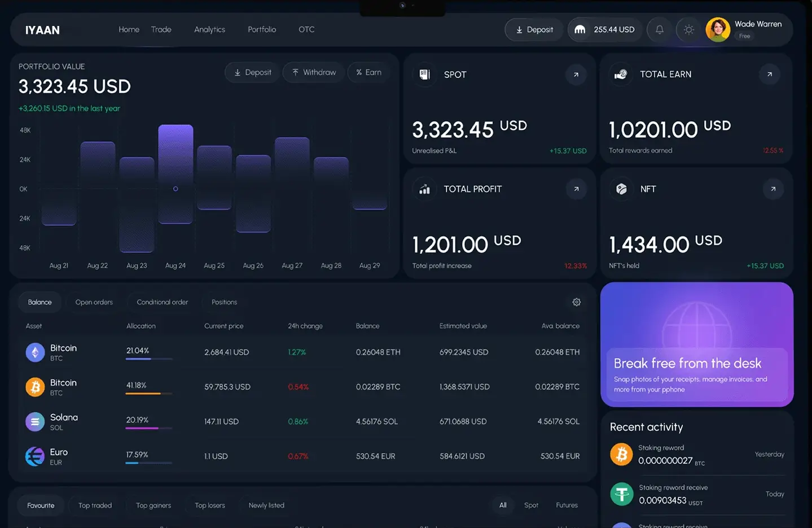The width and height of the screenshot is (812, 528).
Task: Expand the SPOT card arrow
Action: click(x=576, y=75)
